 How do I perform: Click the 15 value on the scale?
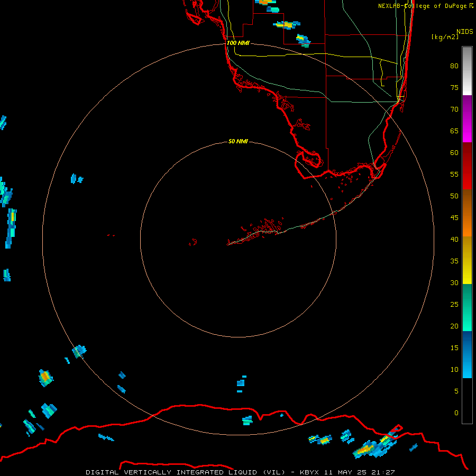pos(454,348)
